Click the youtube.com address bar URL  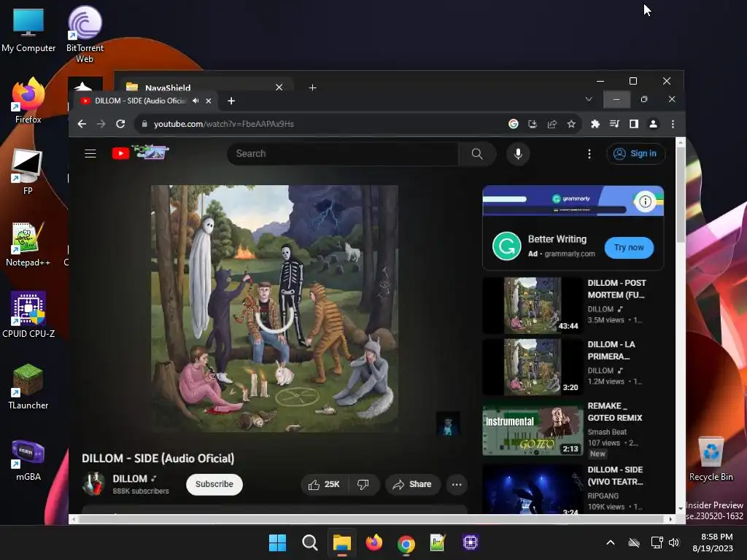click(223, 124)
